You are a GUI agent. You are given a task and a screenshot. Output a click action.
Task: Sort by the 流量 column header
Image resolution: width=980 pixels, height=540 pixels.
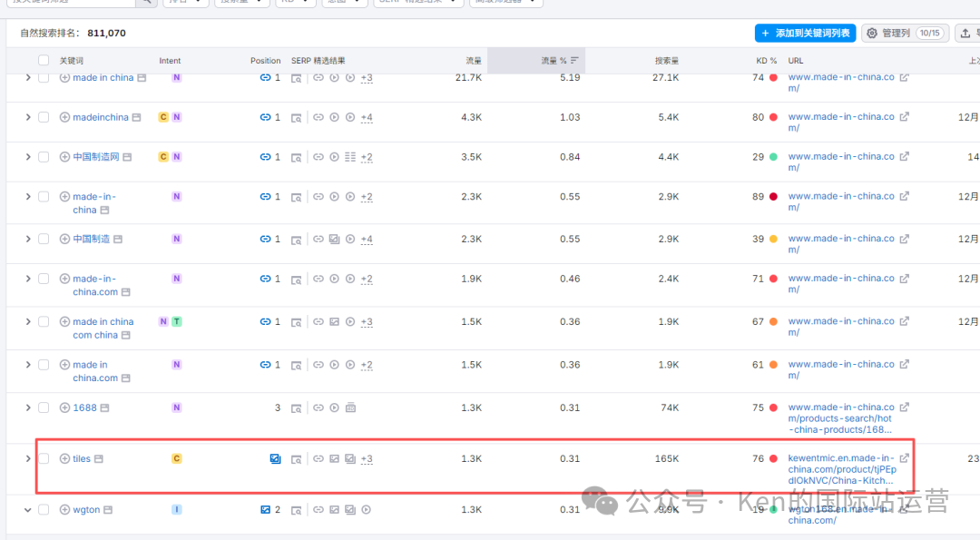[x=473, y=61]
